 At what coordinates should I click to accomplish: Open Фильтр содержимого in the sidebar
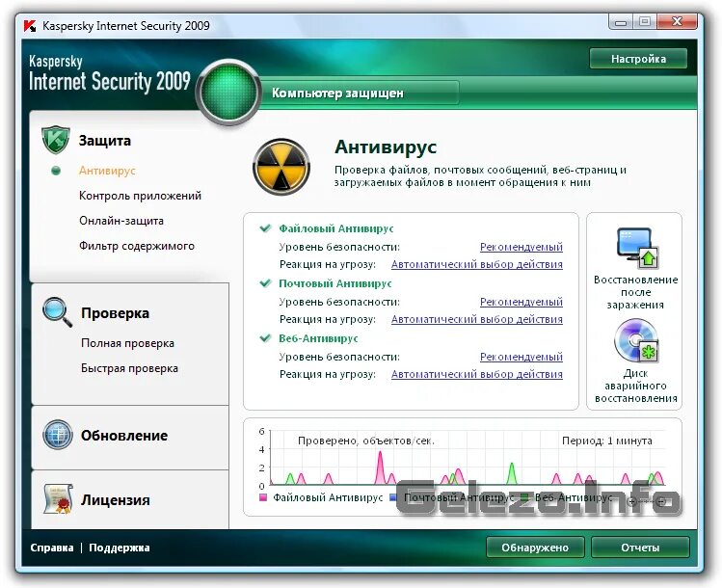click(x=136, y=246)
